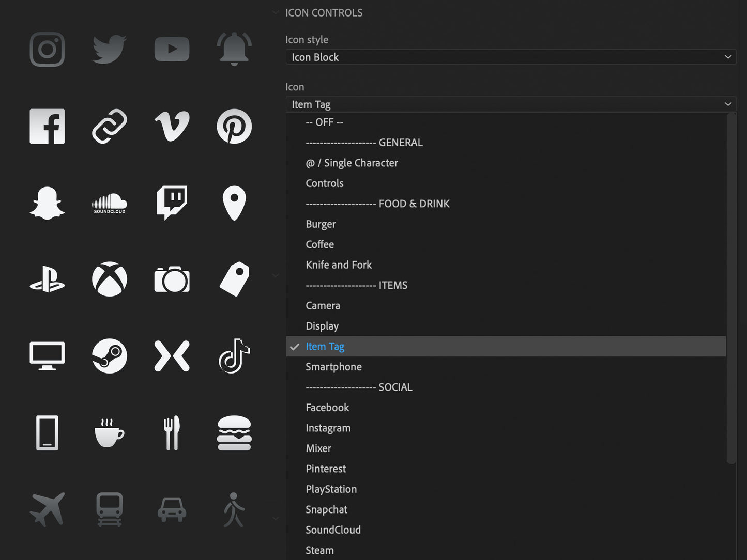Screen dimensions: 747x560
Task: Select the airplane icon
Action: 47,509
